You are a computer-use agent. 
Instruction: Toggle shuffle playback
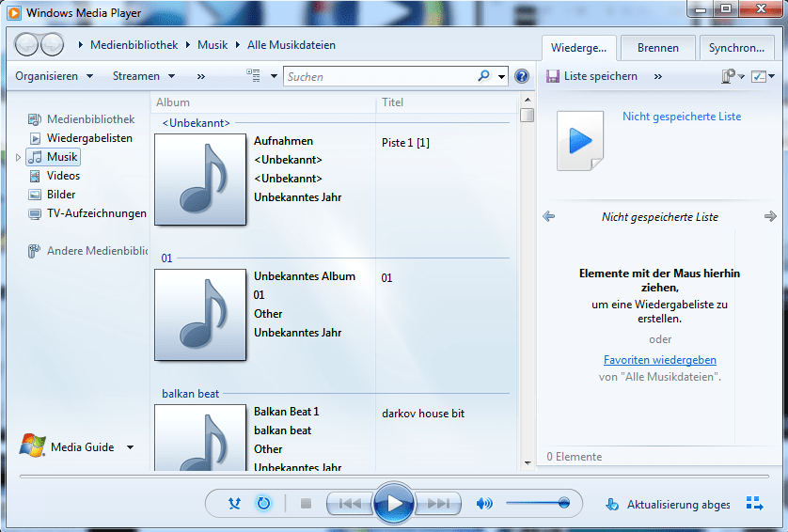point(234,503)
